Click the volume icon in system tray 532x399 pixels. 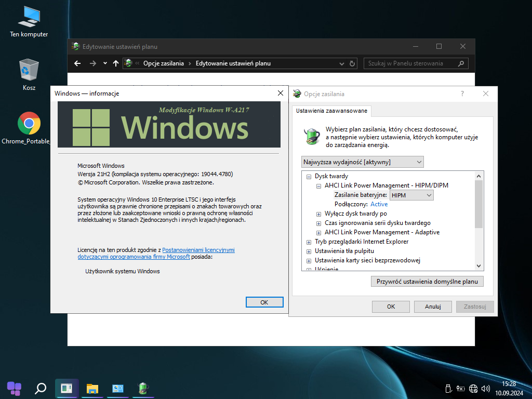(486, 388)
